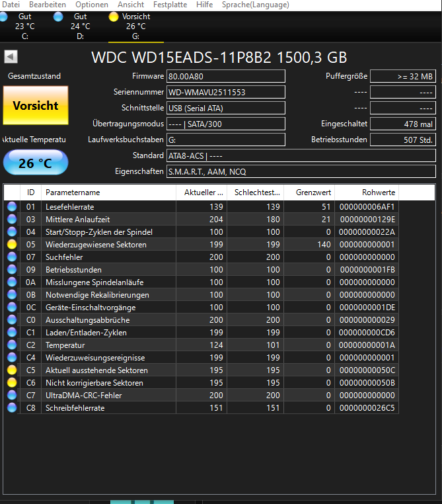Click the Standard field ATA8-ACS

point(301,155)
